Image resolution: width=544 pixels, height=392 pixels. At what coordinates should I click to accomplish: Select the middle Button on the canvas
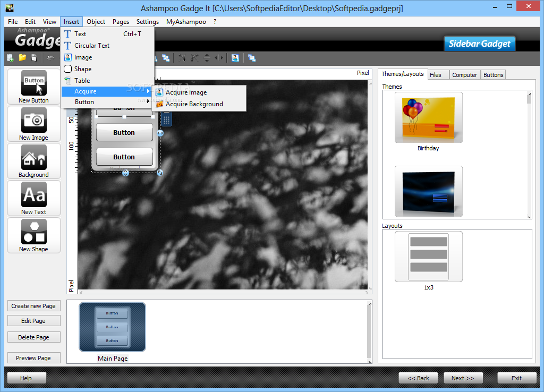[124, 132]
